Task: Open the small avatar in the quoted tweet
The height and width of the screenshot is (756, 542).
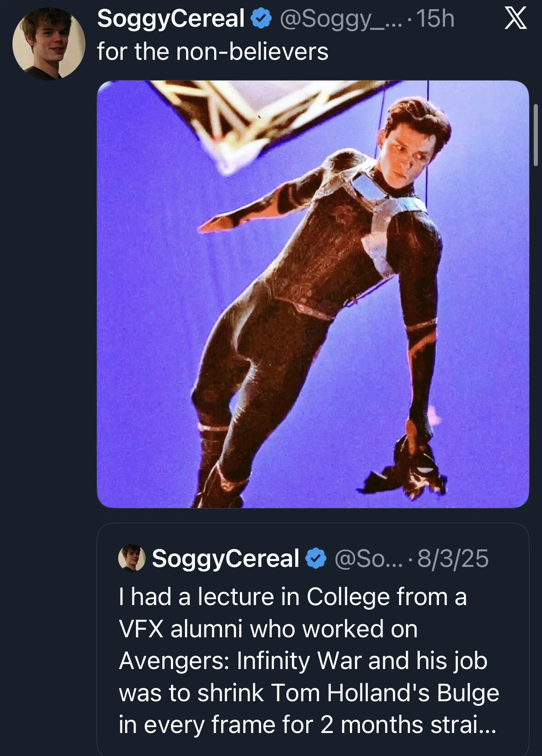Action: point(132,558)
